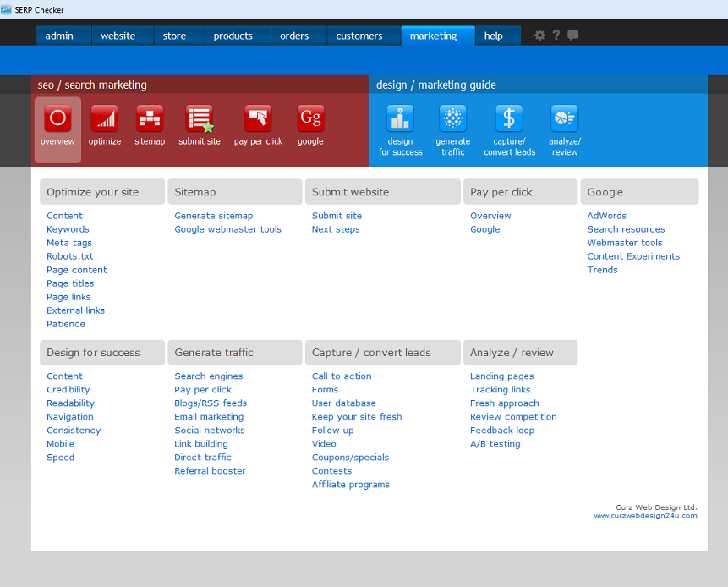Select the sitemap icon
Screen dimensions: 728x587
click(x=150, y=119)
